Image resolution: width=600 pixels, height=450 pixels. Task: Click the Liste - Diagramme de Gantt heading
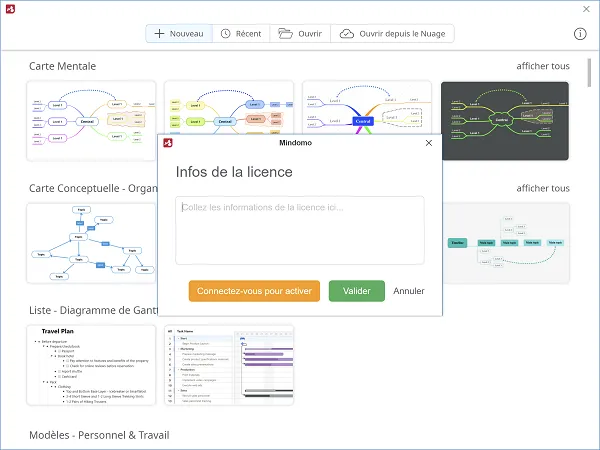tap(93, 310)
